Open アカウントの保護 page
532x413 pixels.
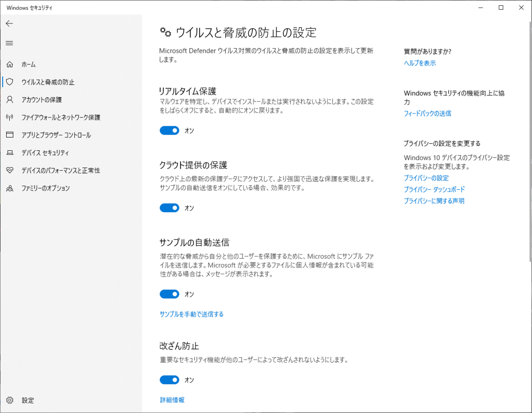click(71, 100)
